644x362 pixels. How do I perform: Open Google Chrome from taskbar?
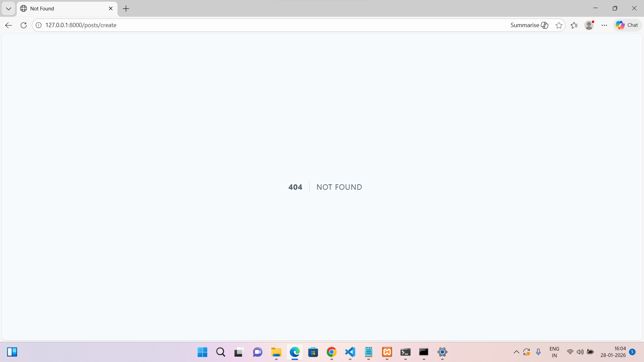(x=332, y=352)
